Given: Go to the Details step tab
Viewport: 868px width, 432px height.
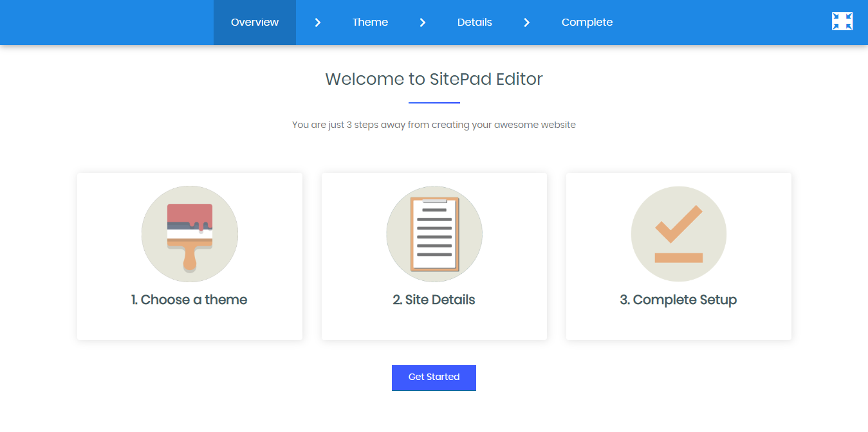Looking at the screenshot, I should pyautogui.click(x=475, y=22).
